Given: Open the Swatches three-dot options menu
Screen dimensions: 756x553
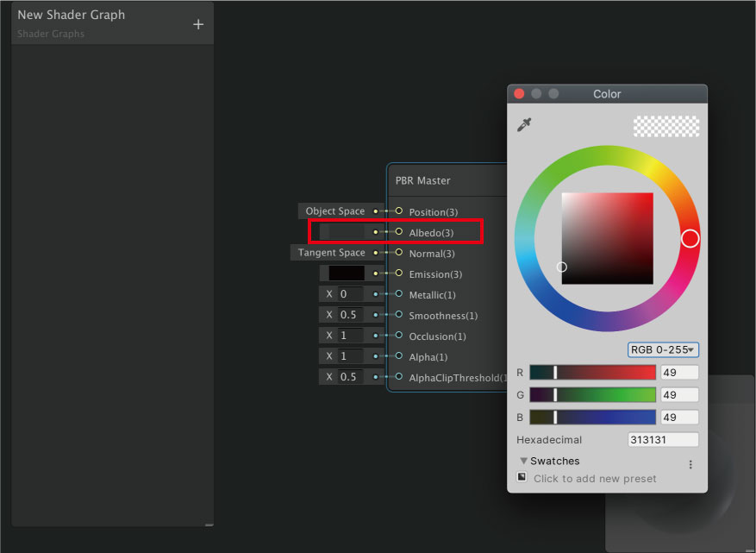Looking at the screenshot, I should point(690,464).
